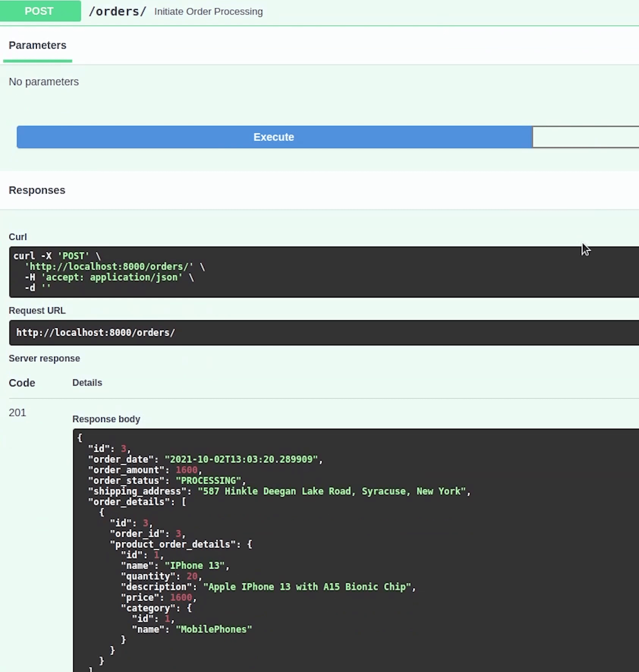Click the PROCESSING order status value
The image size is (639, 672).
tap(208, 481)
